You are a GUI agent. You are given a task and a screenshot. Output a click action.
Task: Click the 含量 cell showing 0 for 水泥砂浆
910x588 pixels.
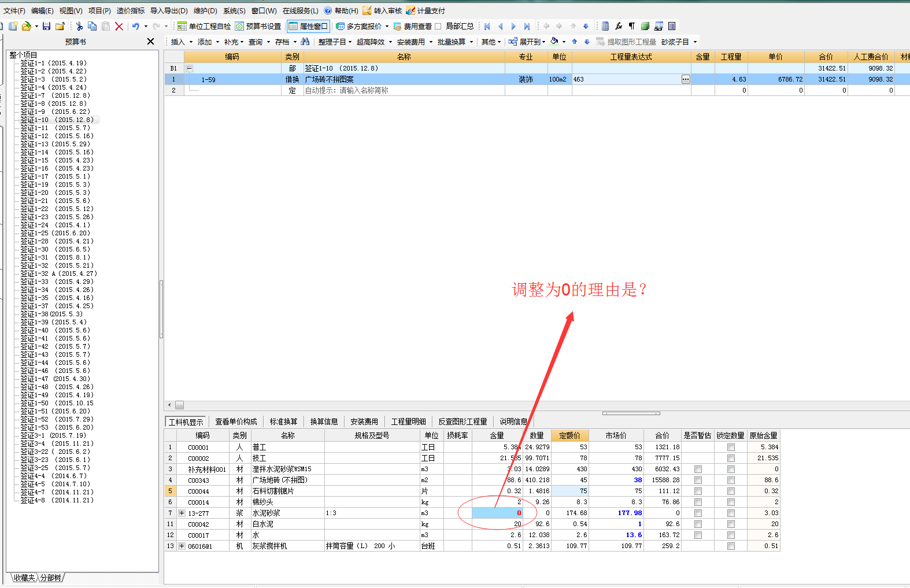[x=497, y=513]
